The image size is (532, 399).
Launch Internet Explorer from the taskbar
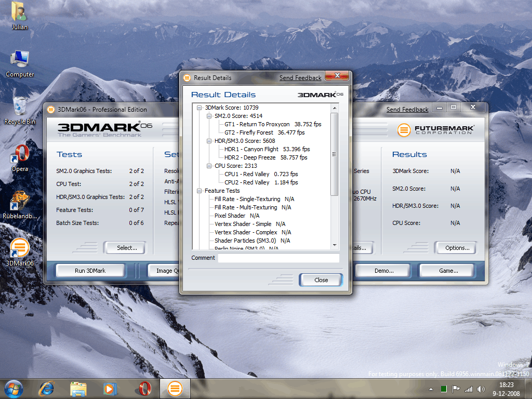[x=47, y=389]
